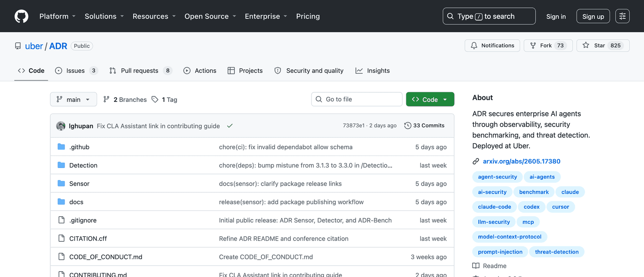Expand the Platform menu

pos(57,16)
